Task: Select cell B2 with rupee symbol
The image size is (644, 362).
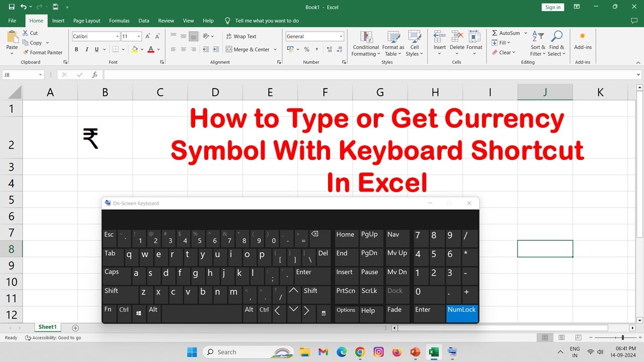Action: click(105, 138)
